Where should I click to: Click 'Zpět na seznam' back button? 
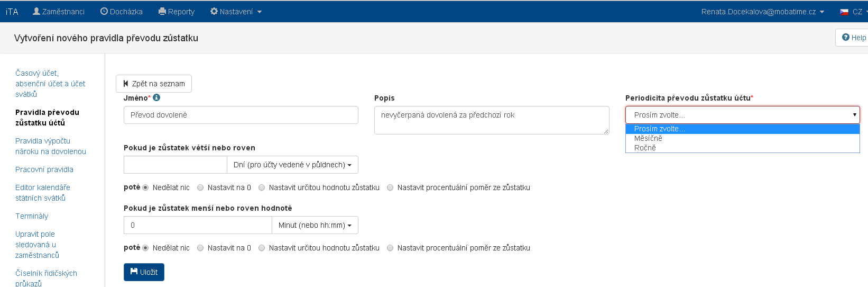[154, 84]
